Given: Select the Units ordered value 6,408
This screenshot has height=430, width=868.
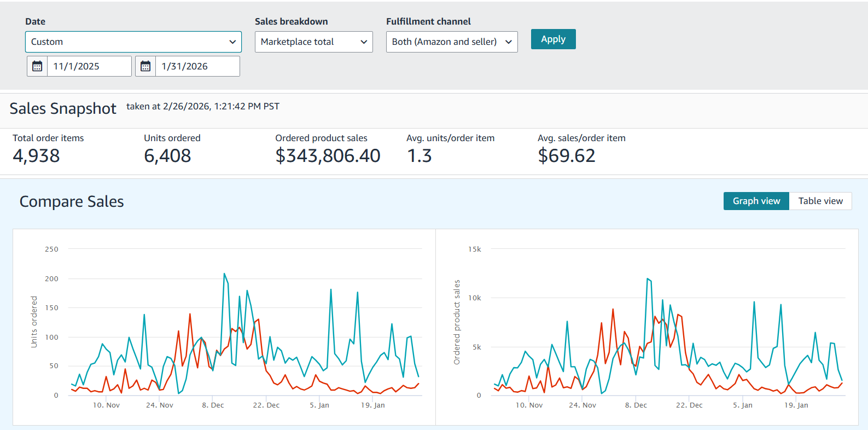Looking at the screenshot, I should pyautogui.click(x=167, y=156).
